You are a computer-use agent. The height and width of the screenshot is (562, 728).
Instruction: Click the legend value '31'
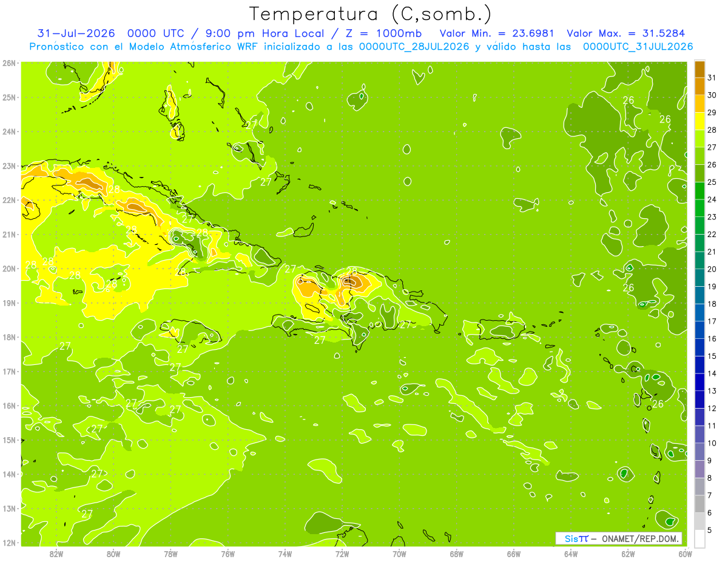[x=712, y=78]
